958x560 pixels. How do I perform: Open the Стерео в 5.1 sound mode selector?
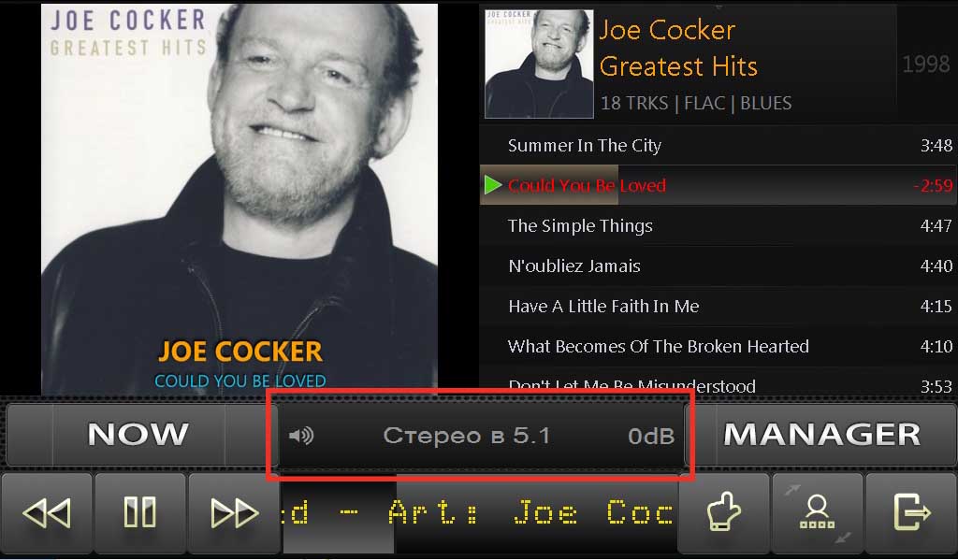point(467,436)
